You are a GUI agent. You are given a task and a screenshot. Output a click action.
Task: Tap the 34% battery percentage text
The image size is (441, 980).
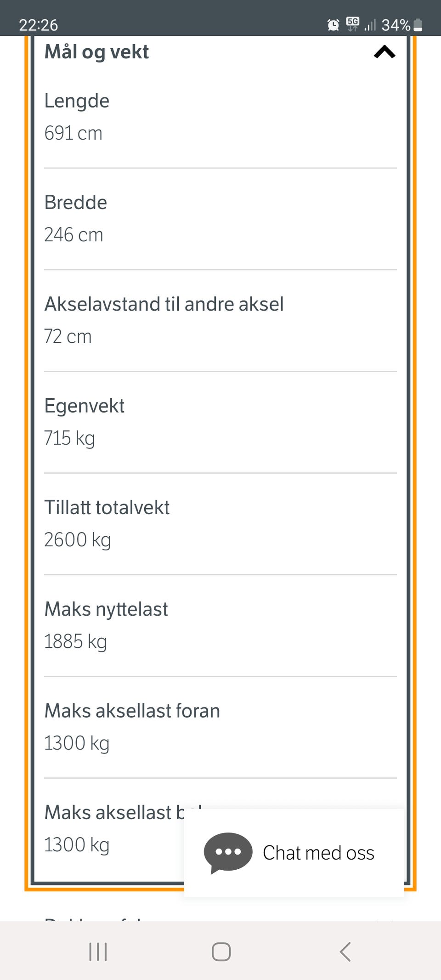[396, 25]
